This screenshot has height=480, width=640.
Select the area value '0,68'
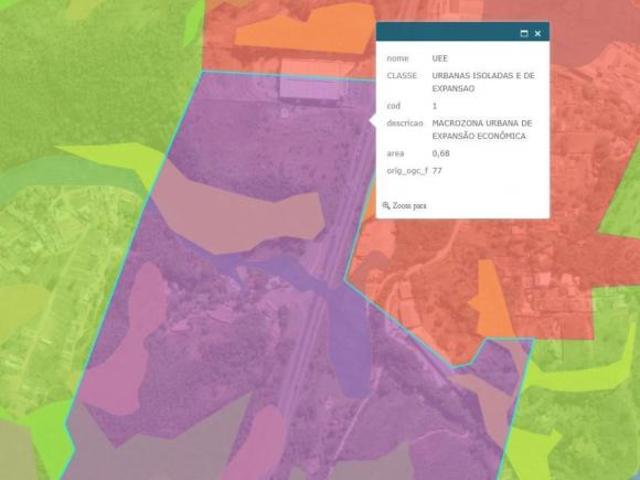(x=441, y=153)
